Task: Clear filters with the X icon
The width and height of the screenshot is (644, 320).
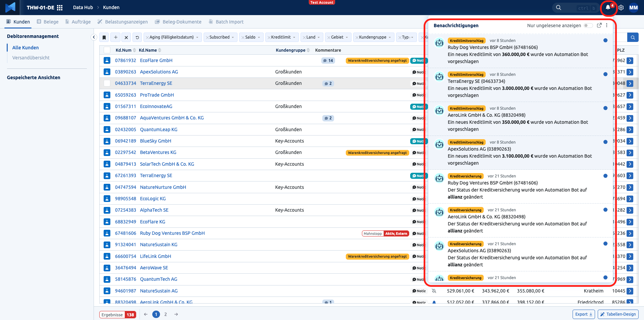Action: pos(126,37)
